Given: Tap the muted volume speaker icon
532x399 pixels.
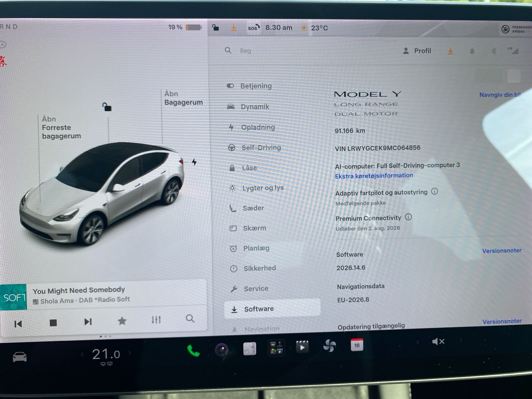Looking at the screenshot, I should [x=438, y=342].
